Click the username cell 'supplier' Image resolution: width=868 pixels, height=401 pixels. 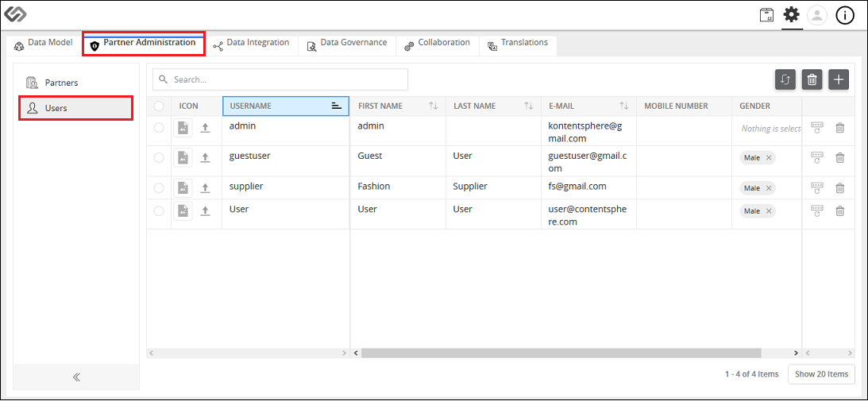click(x=245, y=186)
